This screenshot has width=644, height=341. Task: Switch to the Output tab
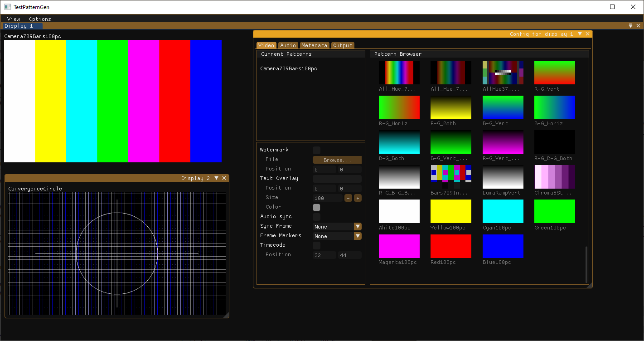point(342,45)
